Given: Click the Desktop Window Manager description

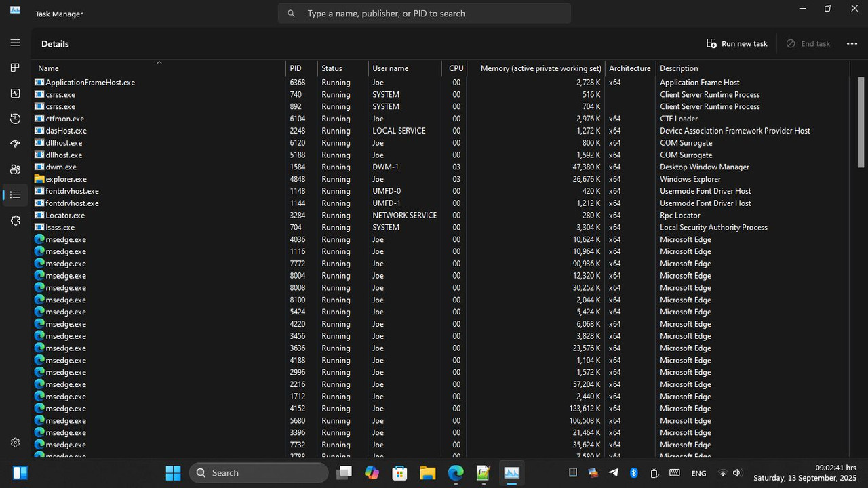Looking at the screenshot, I should [x=705, y=167].
